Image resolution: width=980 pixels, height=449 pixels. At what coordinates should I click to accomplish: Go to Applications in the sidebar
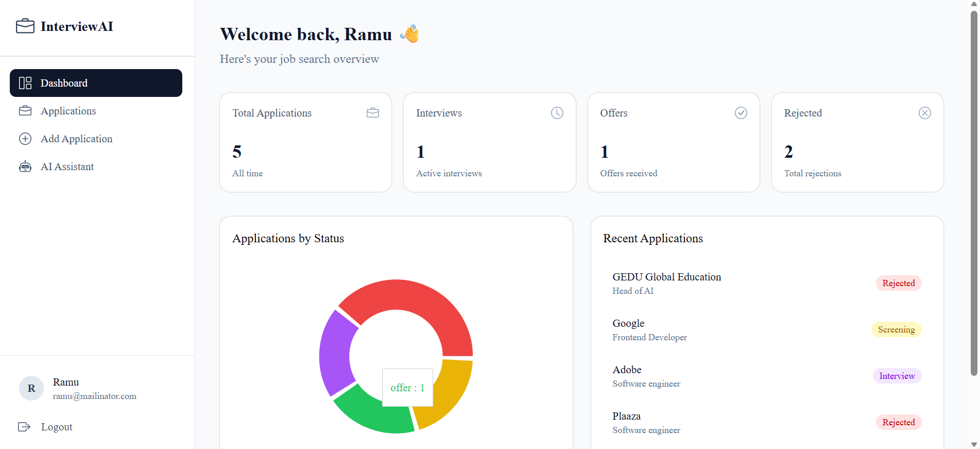(96, 111)
